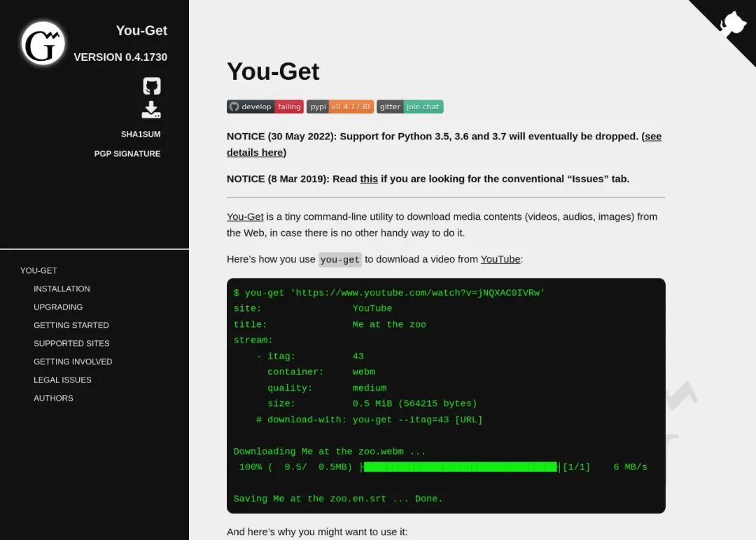Go to the INSTALLATION section
756x540 pixels.
pyautogui.click(x=62, y=289)
